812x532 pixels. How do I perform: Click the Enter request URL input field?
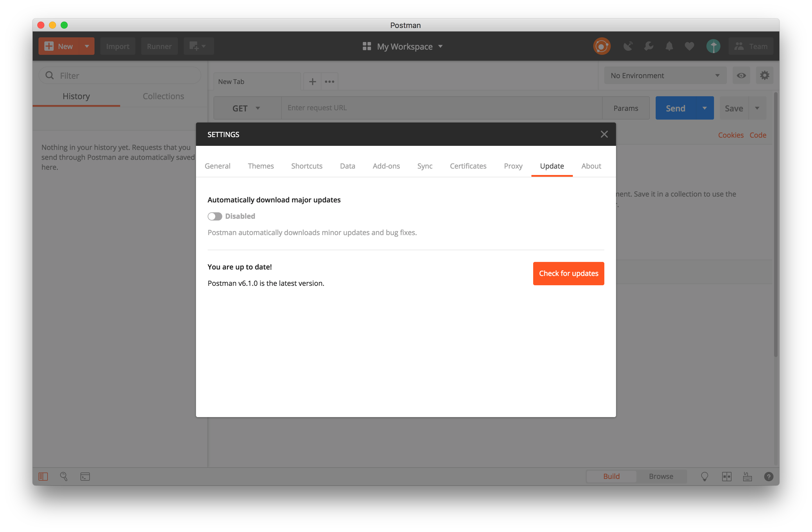(439, 107)
